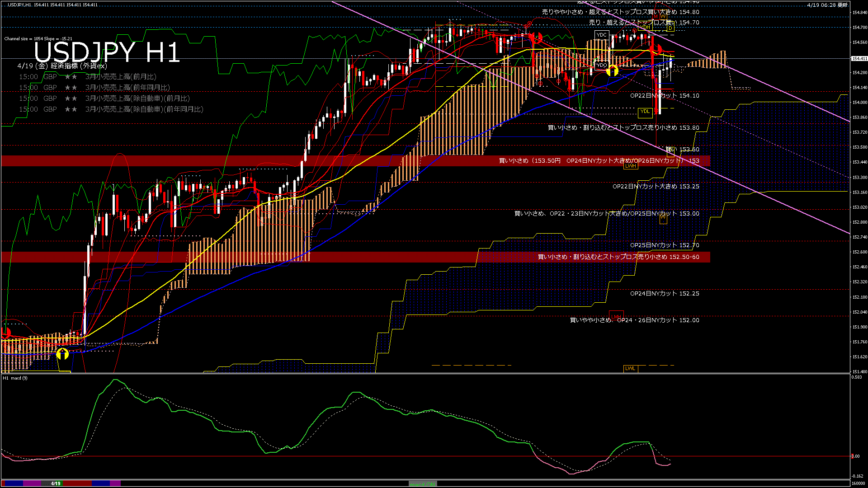Click the last purple session bar segment
This screenshot has height=488, width=868.
(115, 483)
